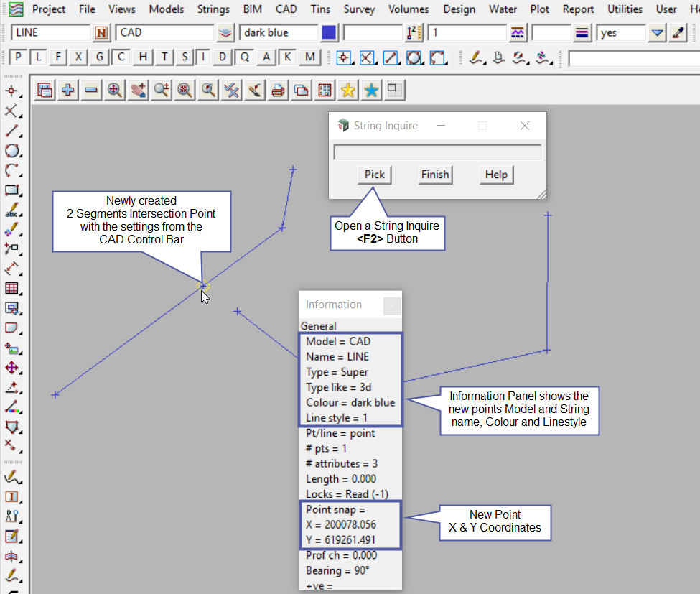Activate the pan hand tool in view toolbar

tap(138, 90)
